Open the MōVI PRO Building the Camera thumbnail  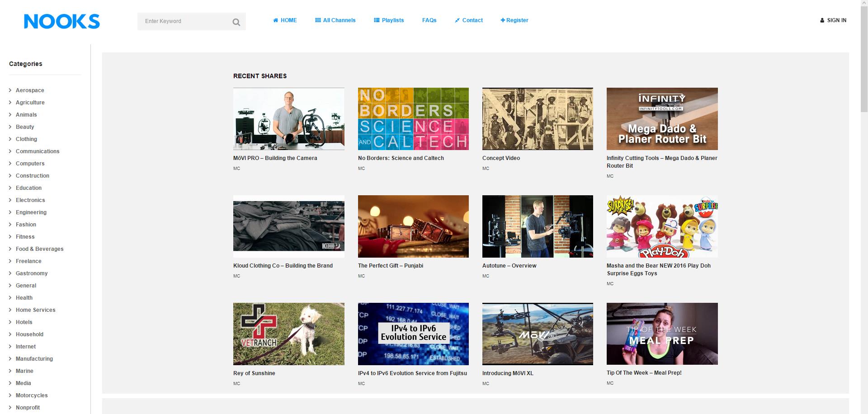pyautogui.click(x=289, y=119)
